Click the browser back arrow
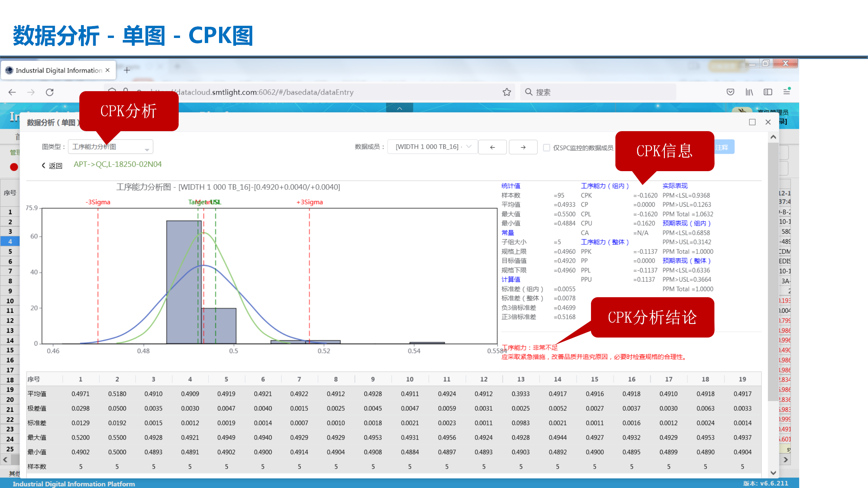This screenshot has width=868, height=488. (x=12, y=92)
